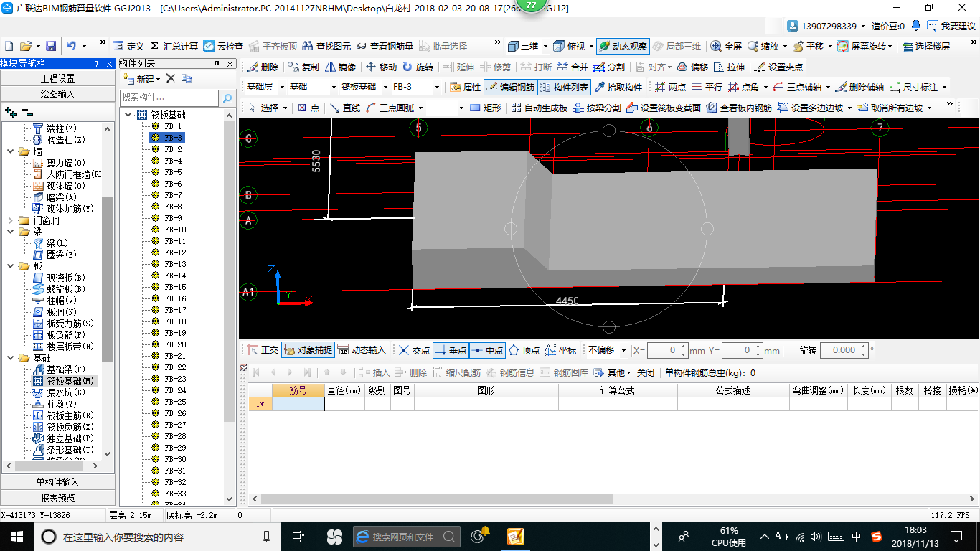Click 我要建议 suggestion link
980x551 pixels.
951,26
